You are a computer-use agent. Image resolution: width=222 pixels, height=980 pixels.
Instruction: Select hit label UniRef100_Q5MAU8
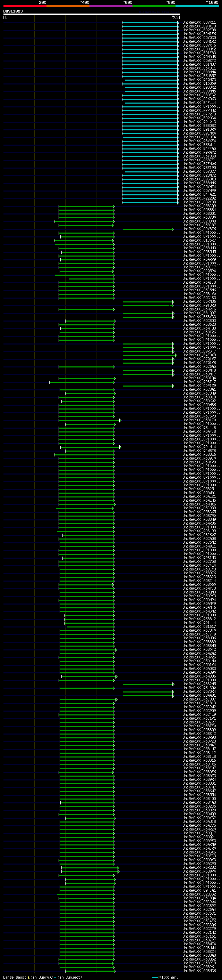pos(199,57)
